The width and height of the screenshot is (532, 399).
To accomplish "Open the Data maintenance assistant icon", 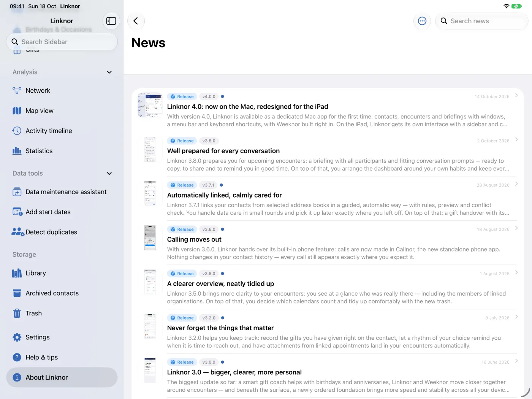I will click(17, 192).
